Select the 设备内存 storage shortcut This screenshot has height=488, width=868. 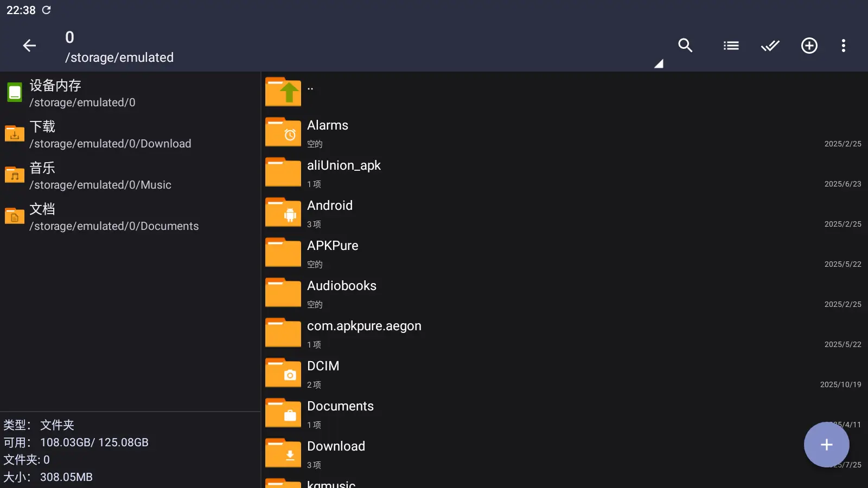coord(81,93)
